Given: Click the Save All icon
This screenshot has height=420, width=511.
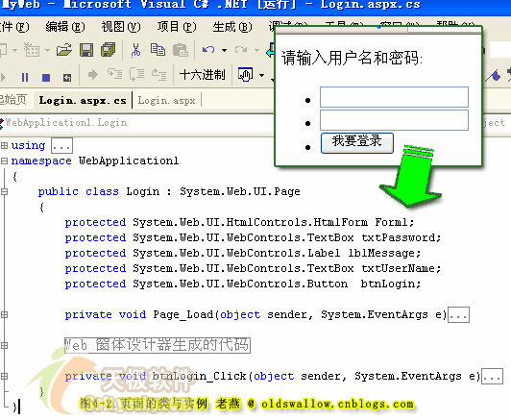Looking at the screenshot, I should pos(108,50).
